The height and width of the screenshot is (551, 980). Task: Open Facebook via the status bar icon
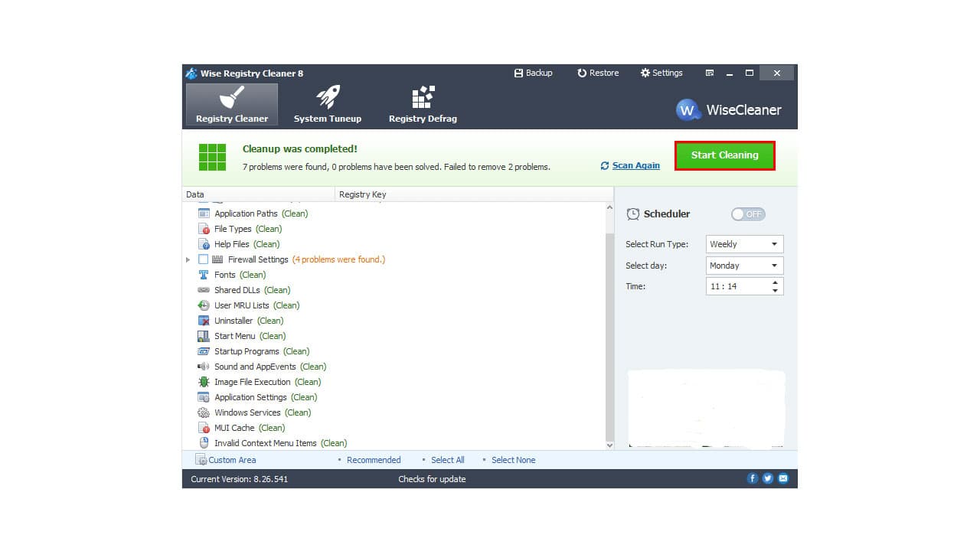click(753, 478)
